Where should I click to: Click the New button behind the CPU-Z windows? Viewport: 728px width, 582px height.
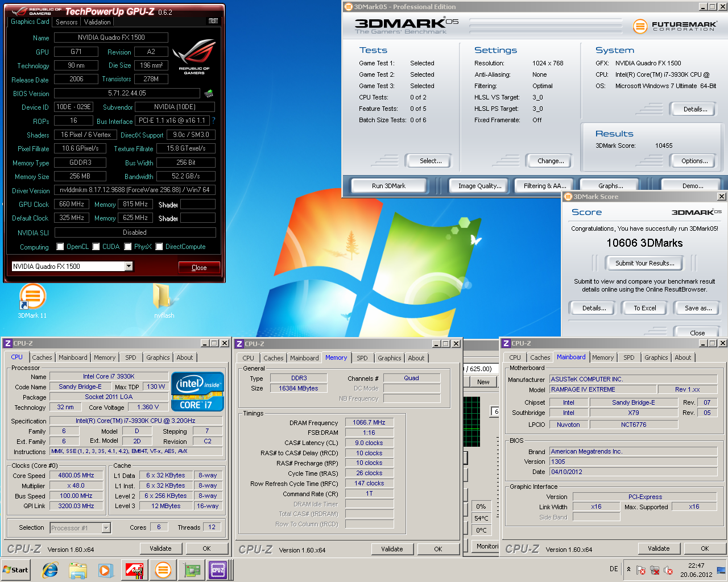point(483,382)
